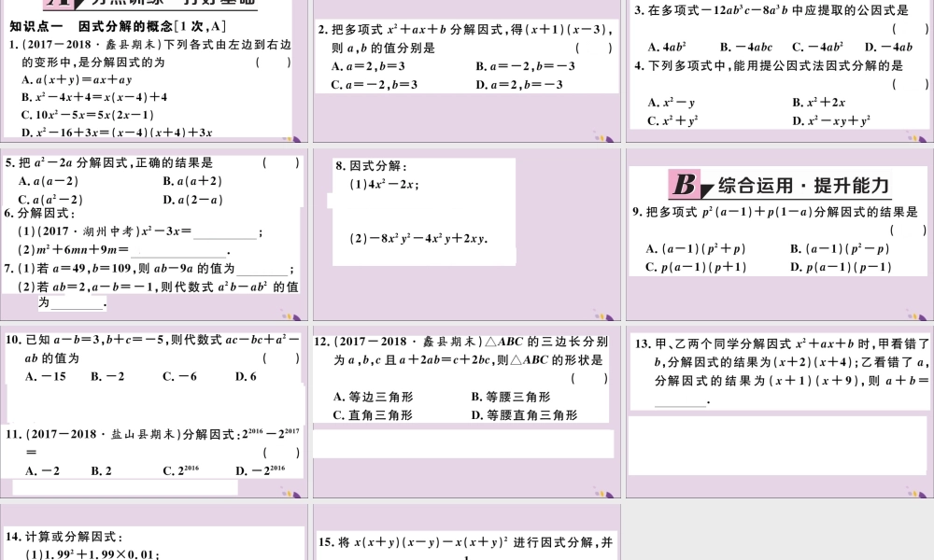Open the slide thumbnail with question 14 计算或分解因式
934x560 pixels.
pos(154,531)
